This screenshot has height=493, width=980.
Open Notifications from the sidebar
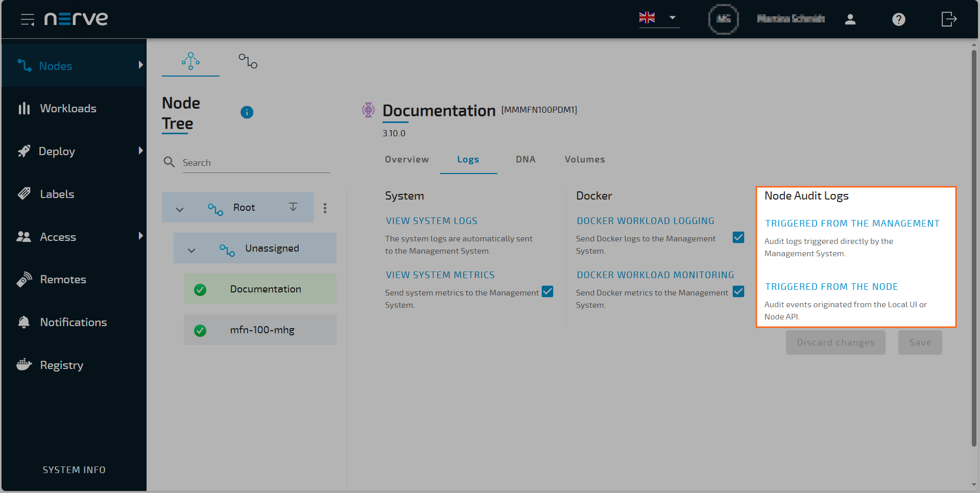[74, 322]
